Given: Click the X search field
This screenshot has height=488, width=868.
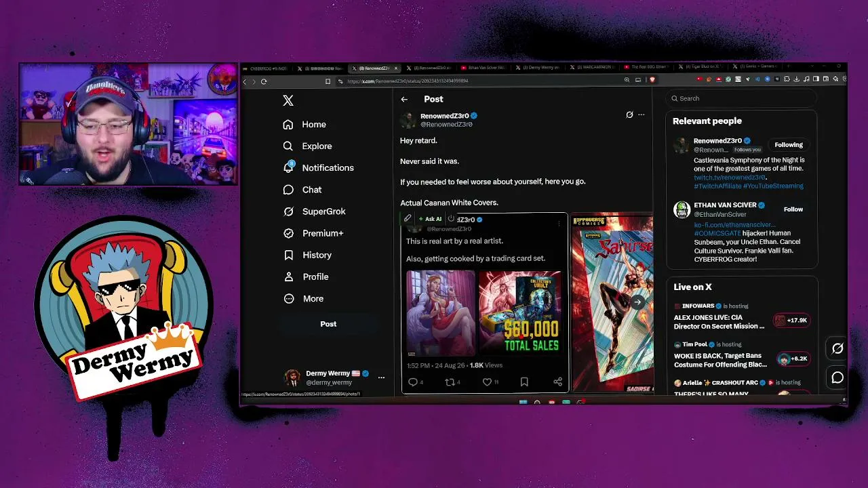Looking at the screenshot, I should pyautogui.click(x=742, y=99).
